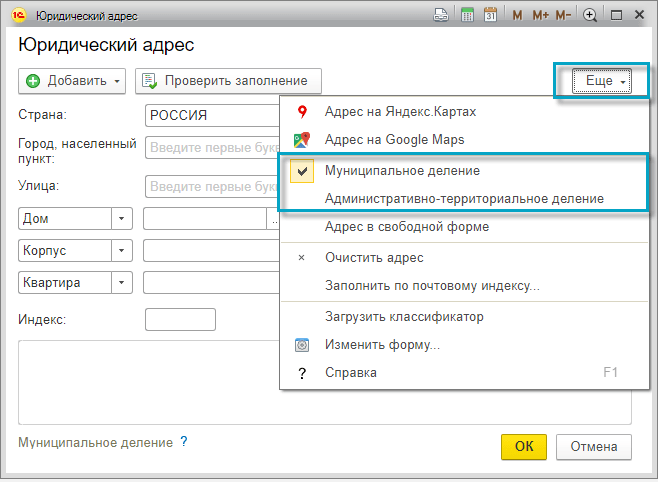658x482 pixels.
Task: Click the M memory button
Action: click(517, 16)
